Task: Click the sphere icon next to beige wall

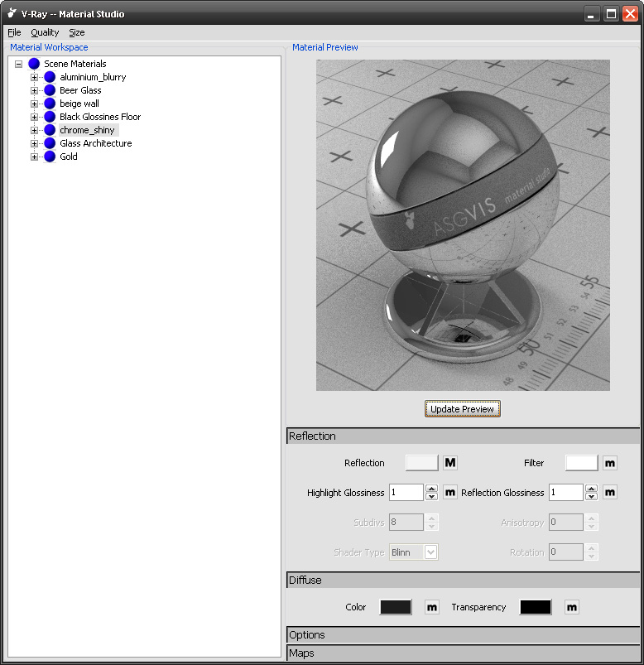Action: coord(50,104)
